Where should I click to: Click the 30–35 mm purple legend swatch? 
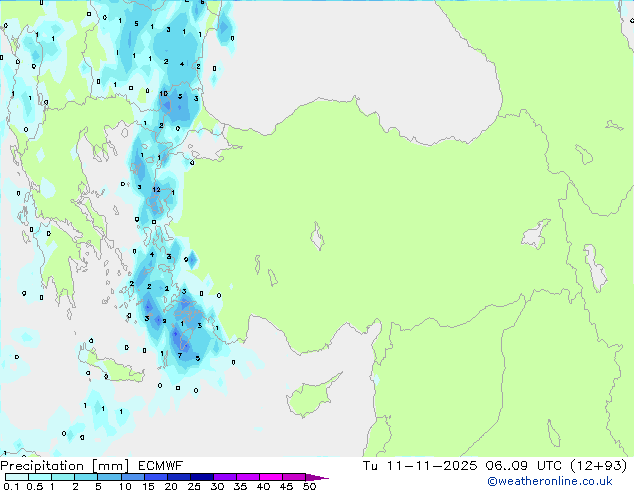(224, 477)
